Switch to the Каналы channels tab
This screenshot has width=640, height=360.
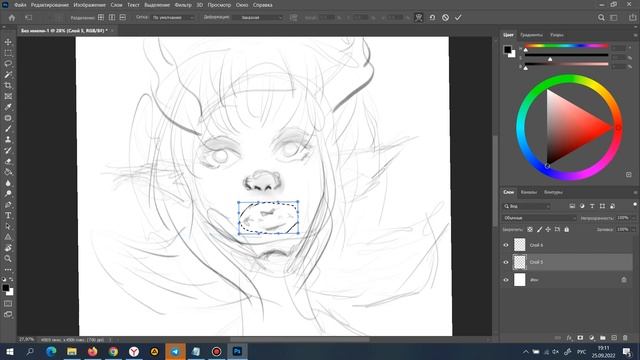coord(529,192)
